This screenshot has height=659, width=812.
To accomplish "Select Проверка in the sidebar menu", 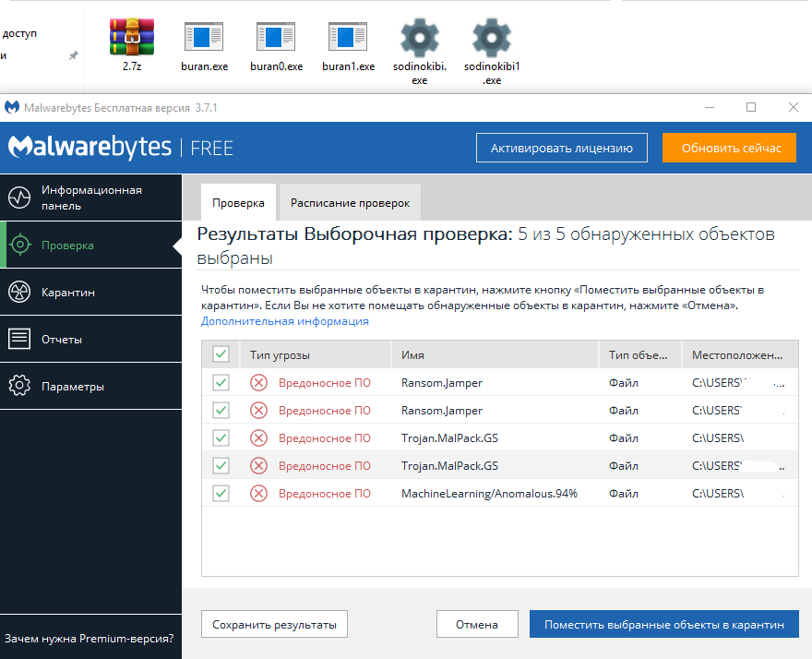I will click(x=90, y=245).
